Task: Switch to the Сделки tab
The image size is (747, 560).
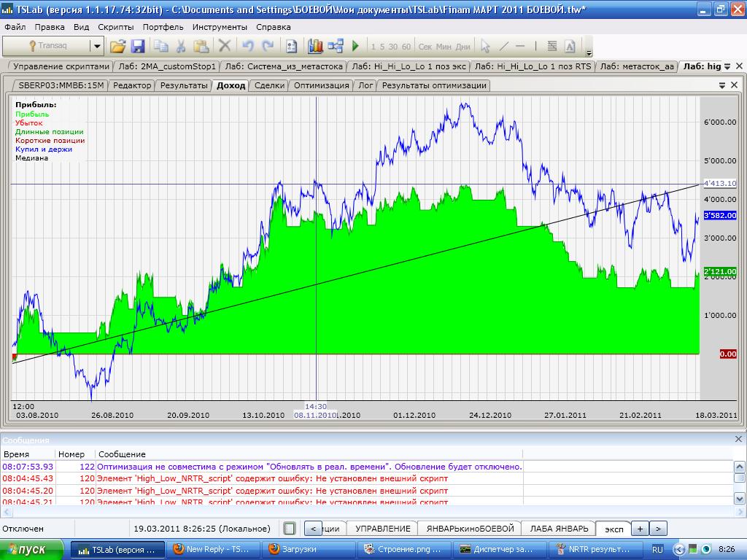Action: point(269,85)
